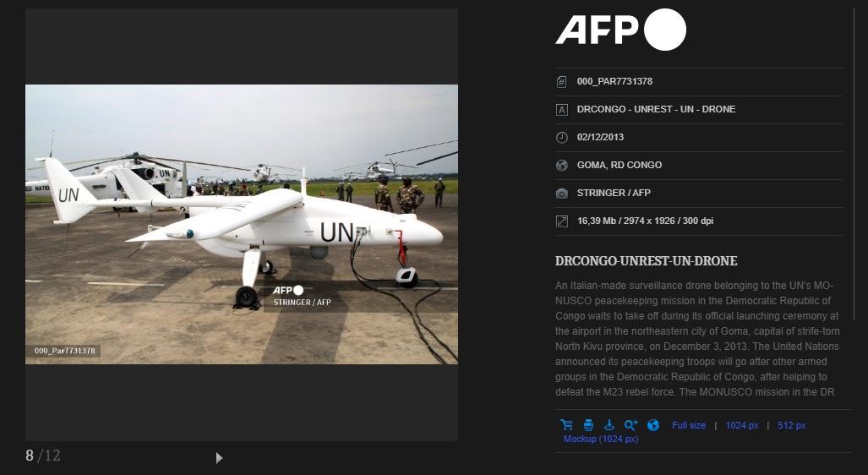Click the printer icon

[x=588, y=424]
